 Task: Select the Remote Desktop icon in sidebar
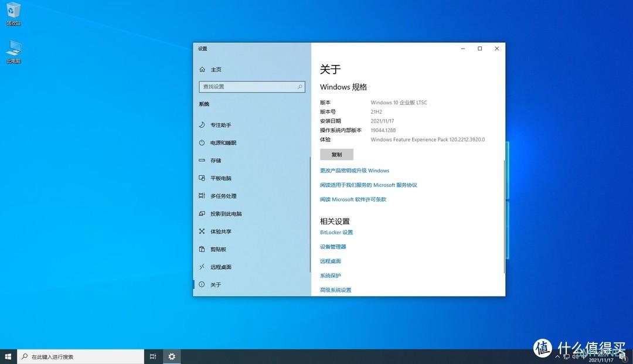click(202, 267)
